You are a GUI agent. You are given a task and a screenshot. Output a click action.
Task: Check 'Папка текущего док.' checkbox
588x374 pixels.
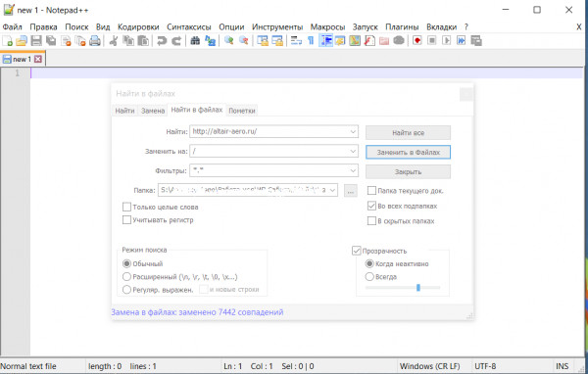click(371, 191)
